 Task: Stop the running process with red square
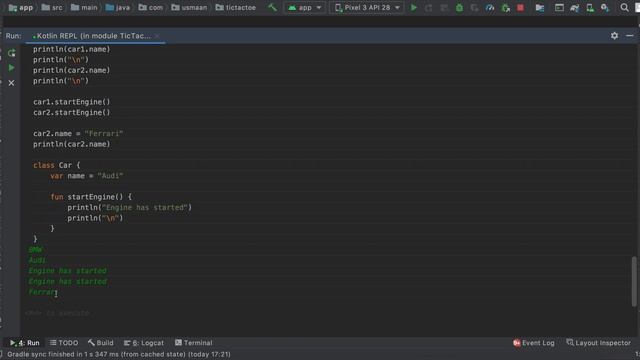[x=520, y=7]
